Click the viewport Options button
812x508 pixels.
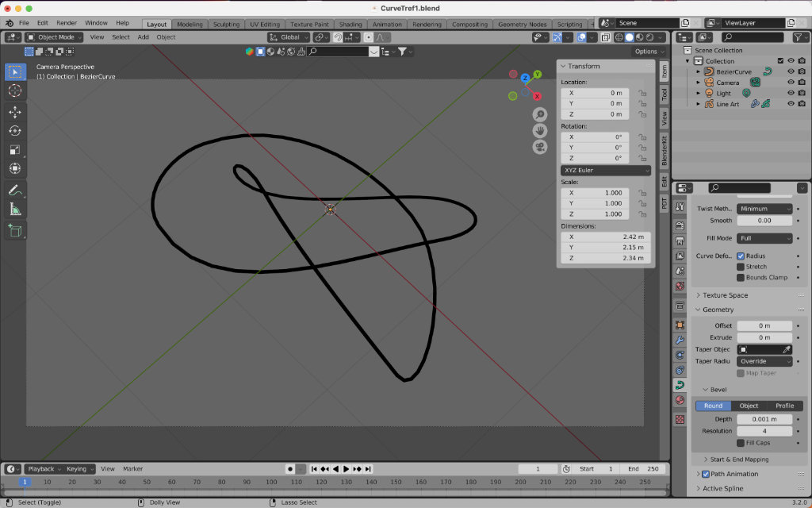647,52
